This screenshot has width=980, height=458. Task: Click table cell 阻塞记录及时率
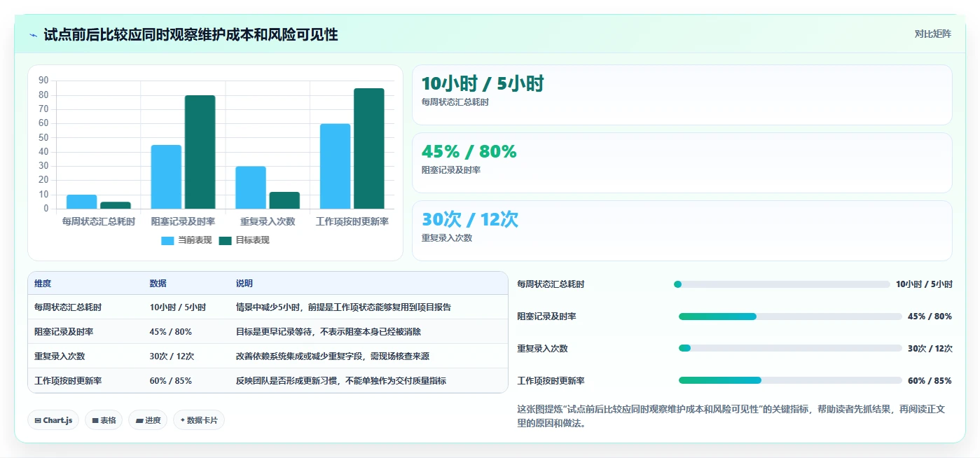click(x=64, y=332)
